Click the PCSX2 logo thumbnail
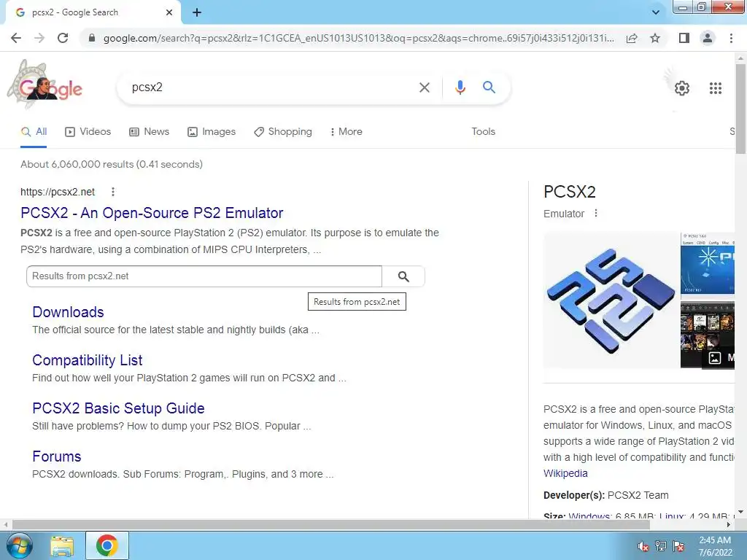The image size is (747, 560). coord(611,300)
